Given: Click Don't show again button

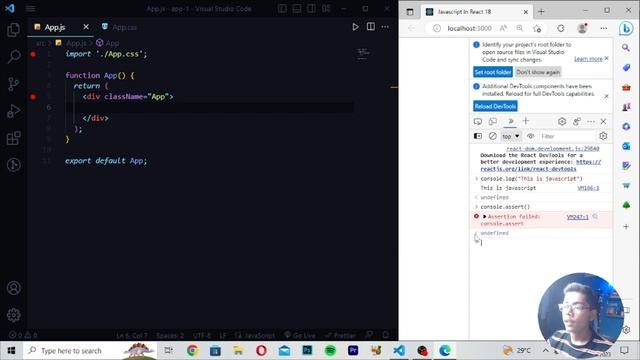Looking at the screenshot, I should coord(538,72).
